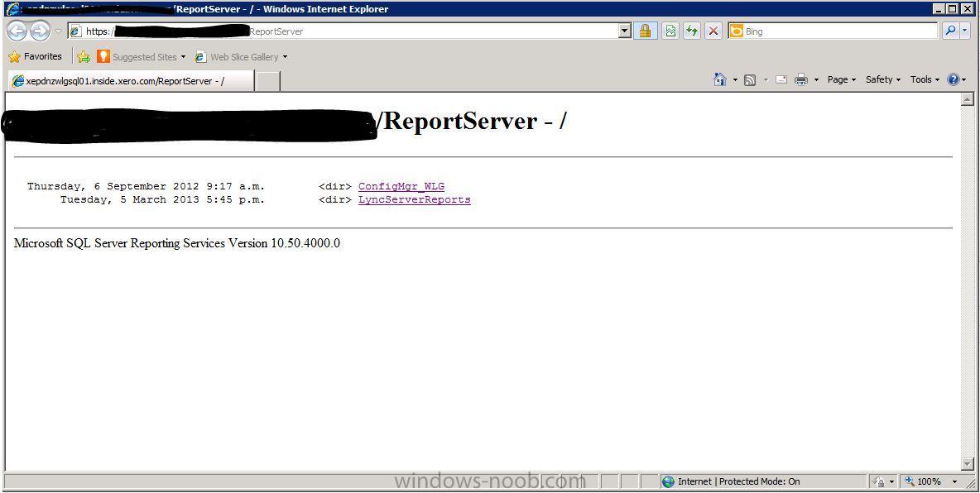Close the Internet Explorer window
The image size is (980, 493).
967,9
